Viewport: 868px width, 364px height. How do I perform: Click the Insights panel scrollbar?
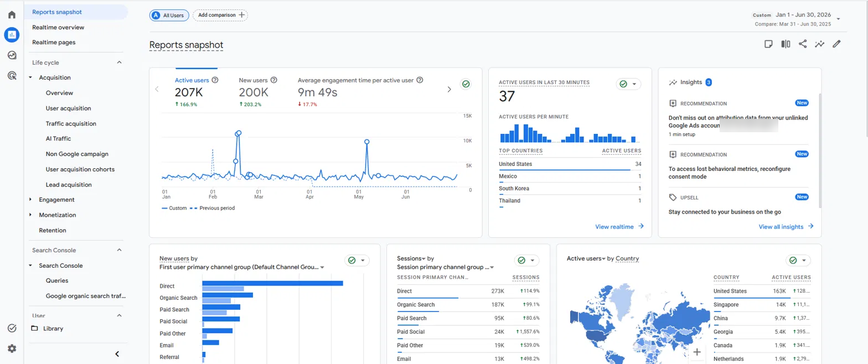coord(820,149)
